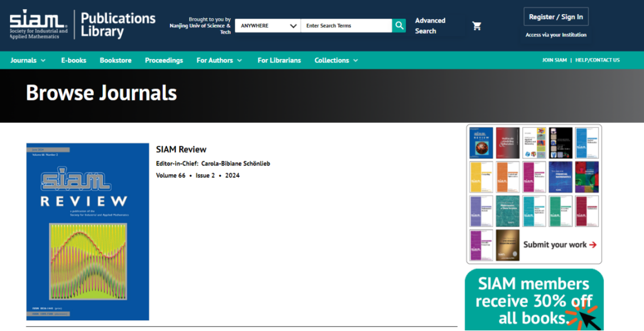Click the black Applied Dynamical Systems cover
Image resolution: width=644 pixels, height=331 pixels.
point(561,143)
